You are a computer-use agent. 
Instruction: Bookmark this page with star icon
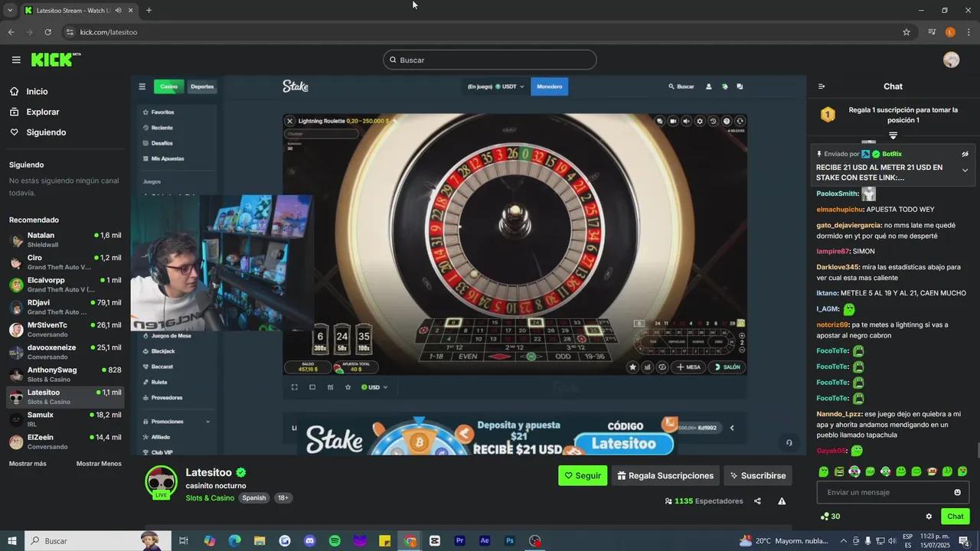906,32
